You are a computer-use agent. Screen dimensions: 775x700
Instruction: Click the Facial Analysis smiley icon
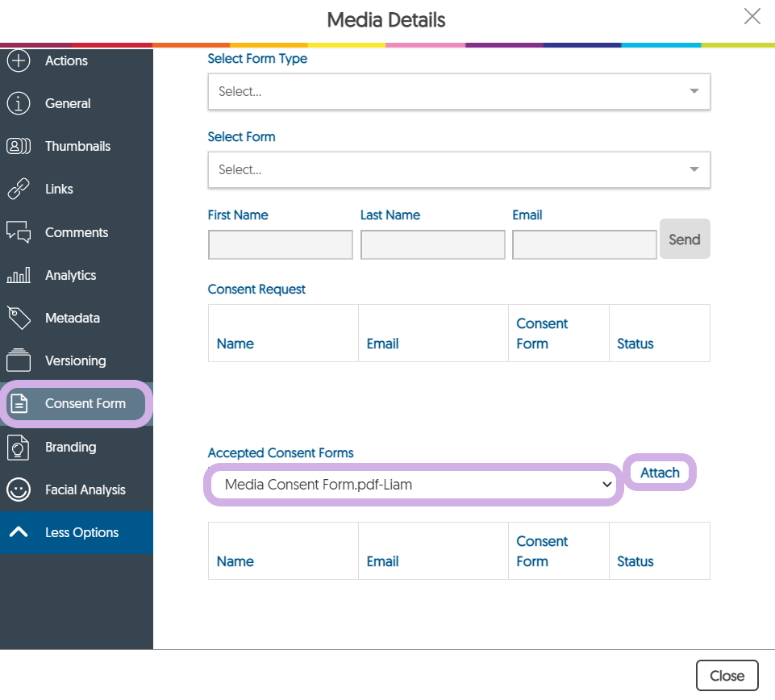point(18,490)
